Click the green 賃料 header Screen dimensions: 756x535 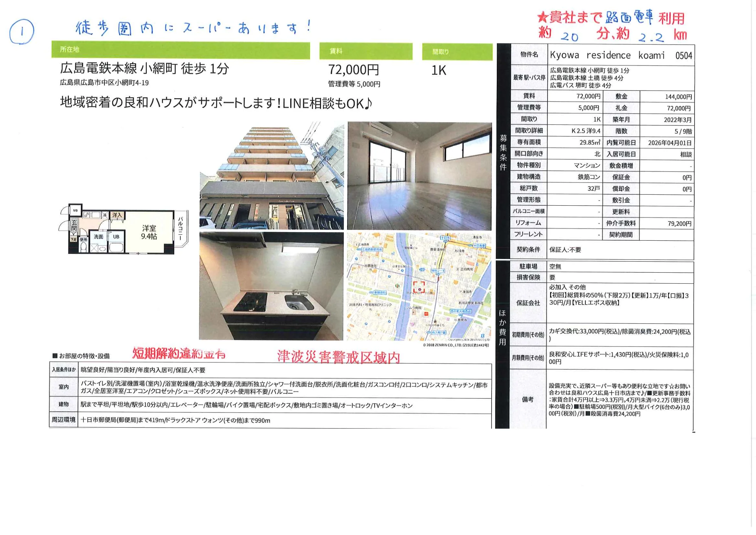[x=365, y=51]
